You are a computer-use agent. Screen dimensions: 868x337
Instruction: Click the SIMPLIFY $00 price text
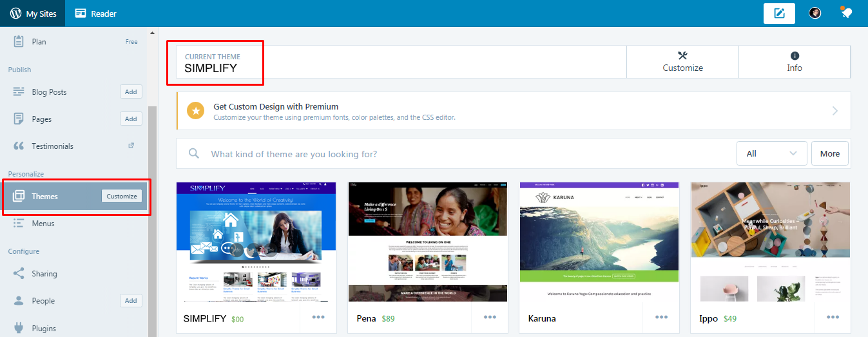coord(238,319)
